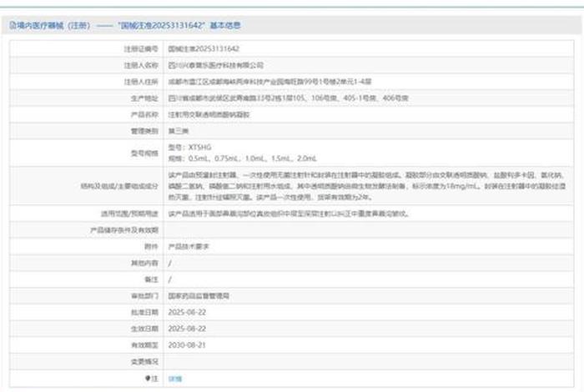This screenshot has width=584, height=392.
Task: Click the 注册证编号 row label
Action: [141, 48]
